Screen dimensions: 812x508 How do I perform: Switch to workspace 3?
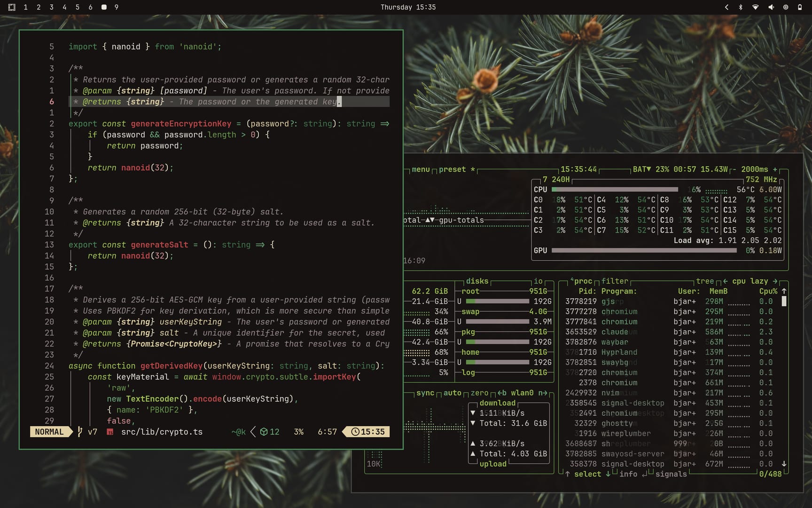point(52,7)
